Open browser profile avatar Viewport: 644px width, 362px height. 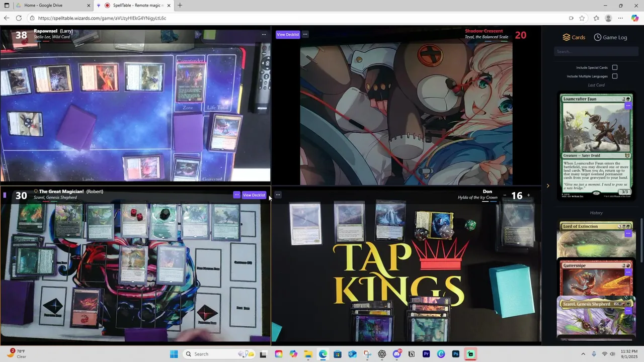click(608, 18)
